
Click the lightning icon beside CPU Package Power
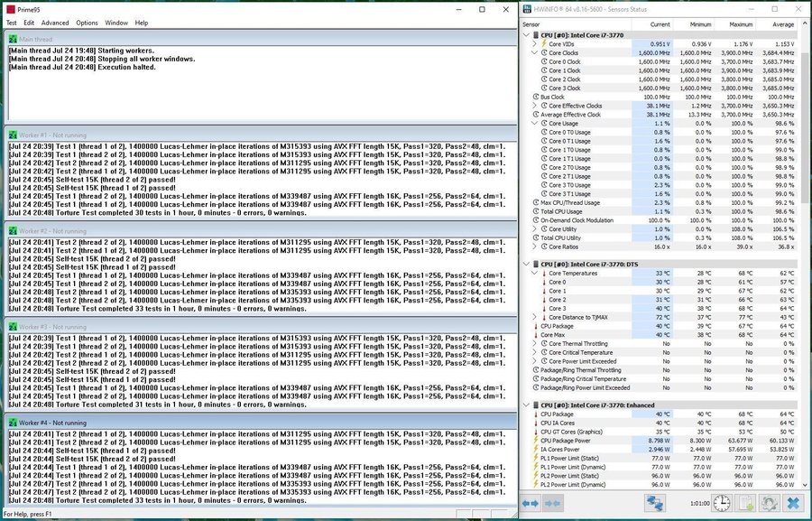pos(536,441)
